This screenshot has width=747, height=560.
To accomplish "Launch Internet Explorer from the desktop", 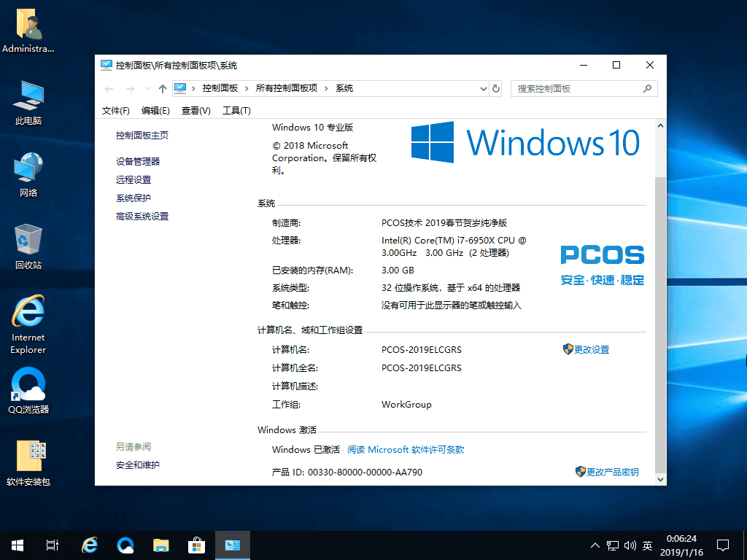I will pyautogui.click(x=28, y=324).
